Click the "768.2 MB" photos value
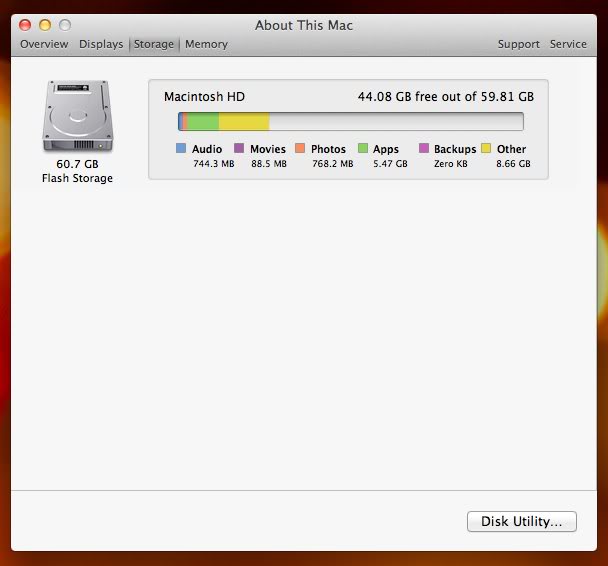Viewport: 608px width, 566px height. point(333,164)
